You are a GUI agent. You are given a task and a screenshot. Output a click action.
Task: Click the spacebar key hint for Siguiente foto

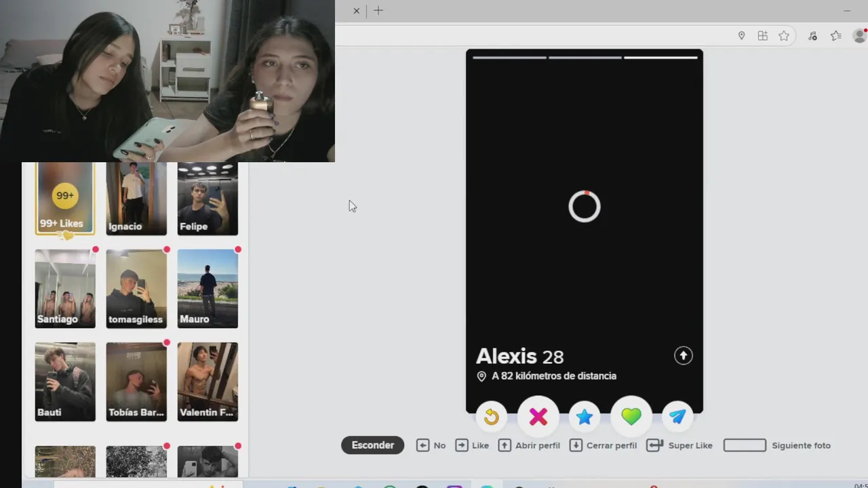(745, 445)
